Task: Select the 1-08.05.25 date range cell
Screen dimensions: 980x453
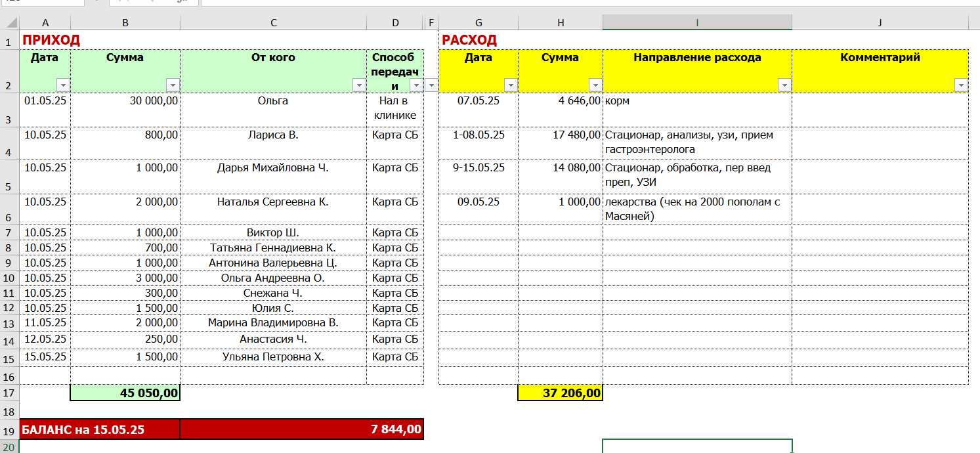Action: (479, 143)
